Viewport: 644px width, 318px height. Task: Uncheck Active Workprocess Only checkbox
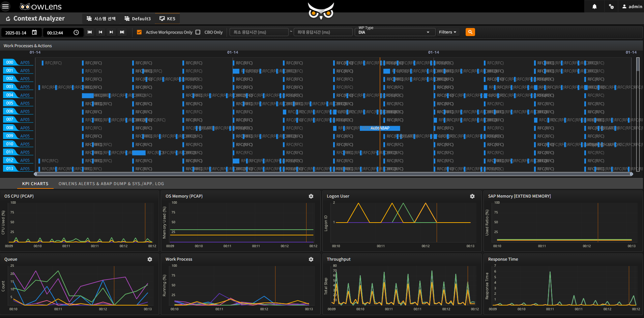(x=139, y=32)
